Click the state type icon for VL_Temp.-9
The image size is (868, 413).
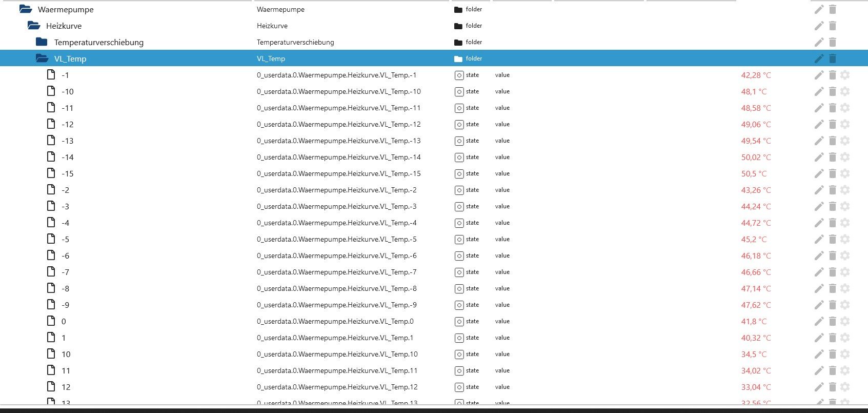pos(459,305)
